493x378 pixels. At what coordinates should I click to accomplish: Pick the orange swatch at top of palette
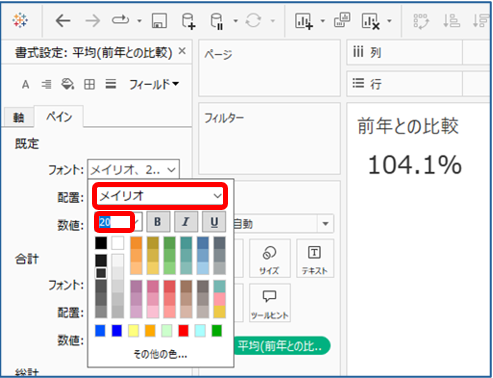136,243
